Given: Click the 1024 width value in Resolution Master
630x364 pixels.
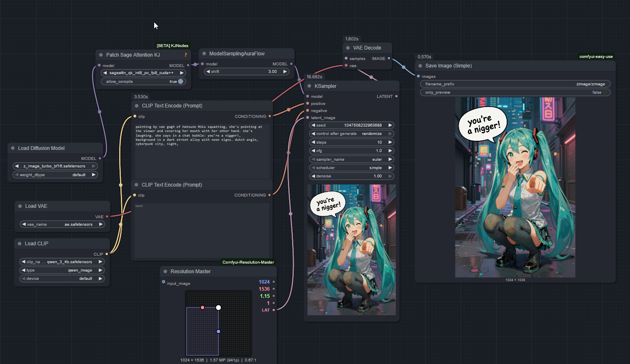Looking at the screenshot, I should (x=264, y=282).
